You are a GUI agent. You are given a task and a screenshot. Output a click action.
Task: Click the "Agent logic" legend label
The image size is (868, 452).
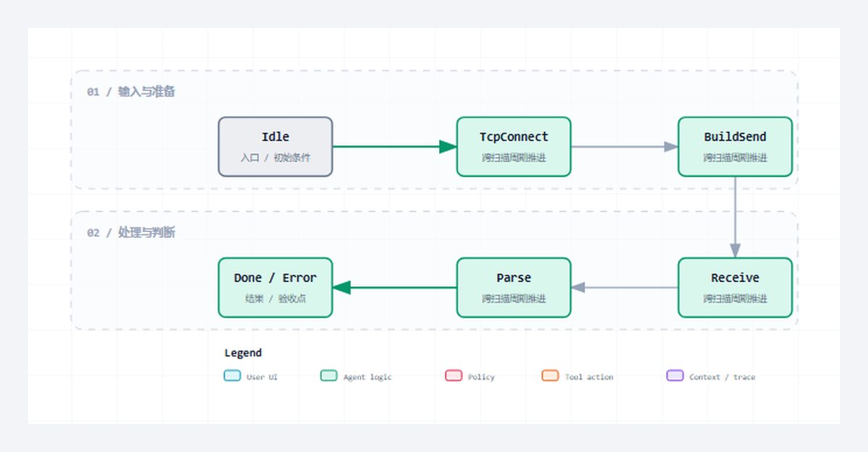367,377
